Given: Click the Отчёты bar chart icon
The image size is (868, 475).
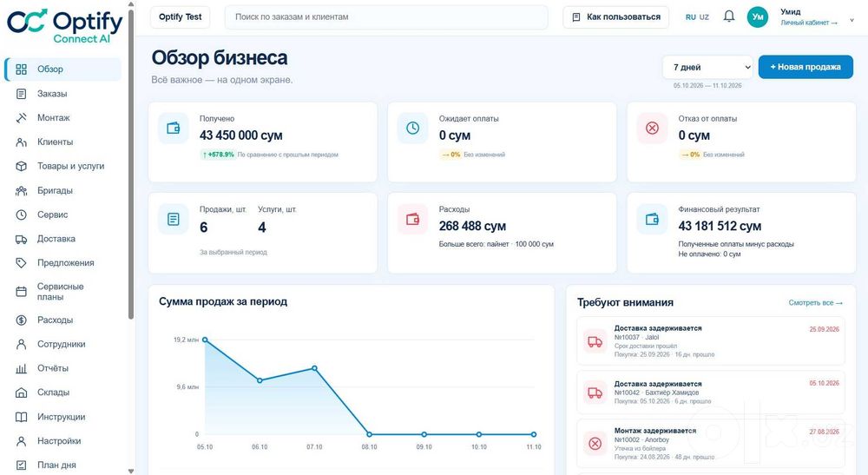Looking at the screenshot, I should tap(21, 369).
